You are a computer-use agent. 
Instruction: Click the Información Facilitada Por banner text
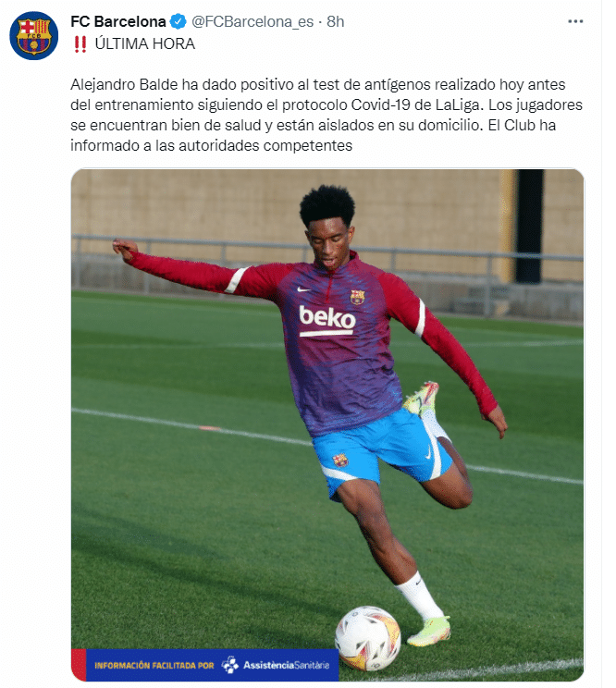point(154,665)
